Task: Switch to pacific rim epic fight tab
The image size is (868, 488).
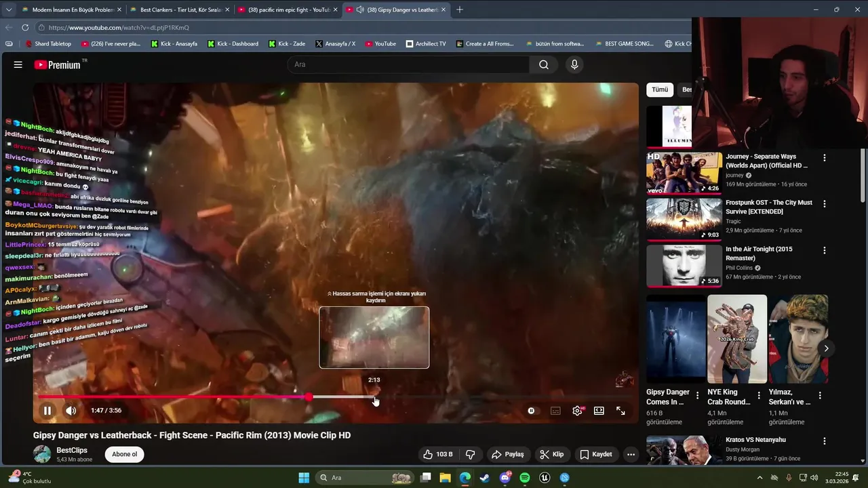Action: [288, 9]
